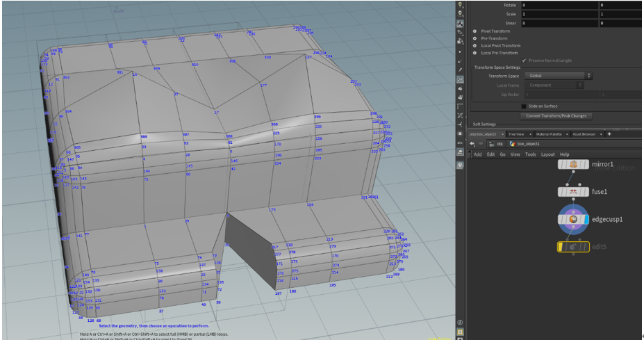Click the mirror1 node icon
This screenshot has height=340, width=644.
point(574,165)
